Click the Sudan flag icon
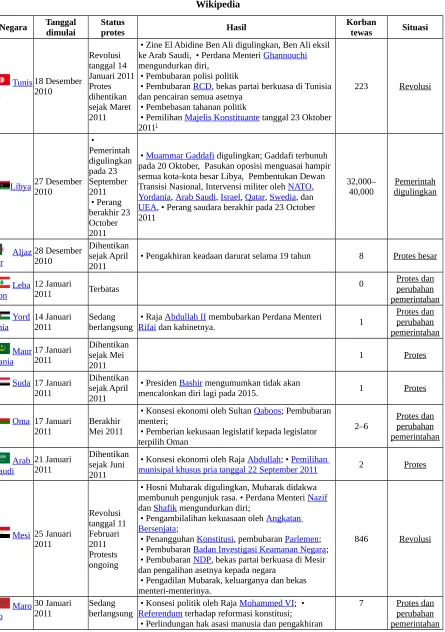The height and width of the screenshot is (632, 445). point(5,381)
